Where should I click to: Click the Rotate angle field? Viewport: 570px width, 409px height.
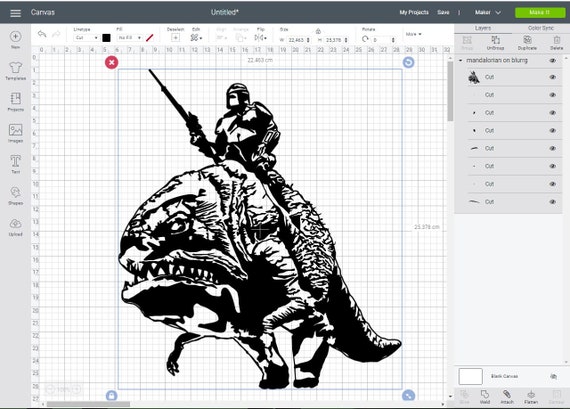point(383,40)
